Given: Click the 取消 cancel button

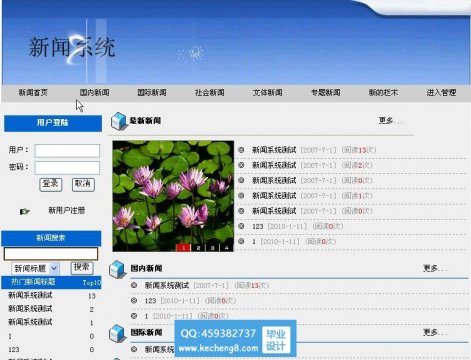Looking at the screenshot, I should (83, 184).
